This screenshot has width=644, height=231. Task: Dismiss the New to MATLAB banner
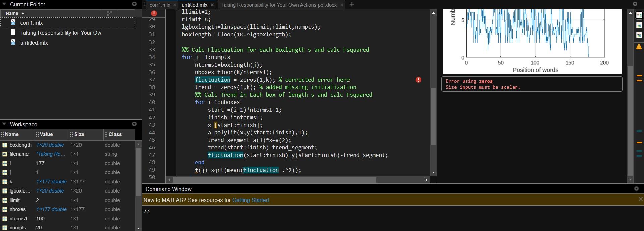coord(640,199)
